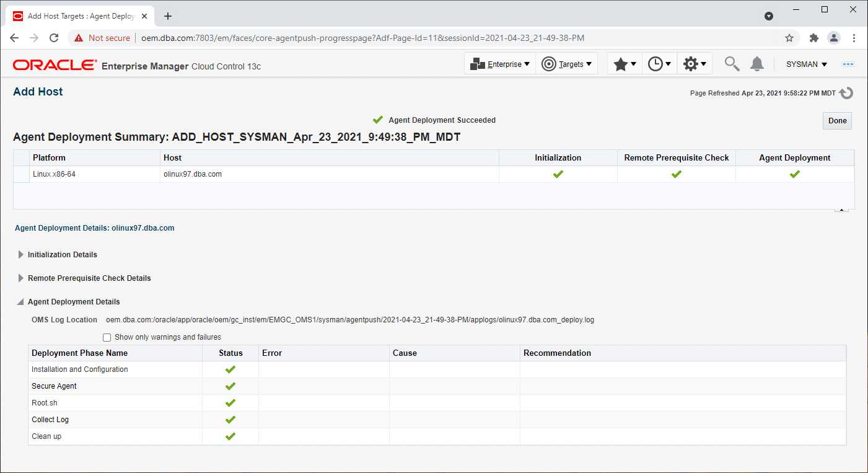This screenshot has width=868, height=473.
Task: Open Chrome tab search dropdown
Action: (x=769, y=16)
